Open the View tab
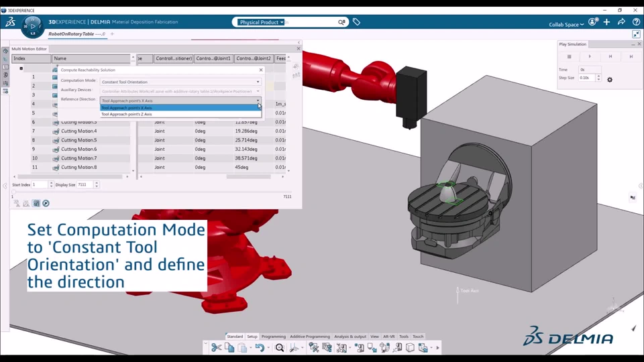 [x=374, y=337]
